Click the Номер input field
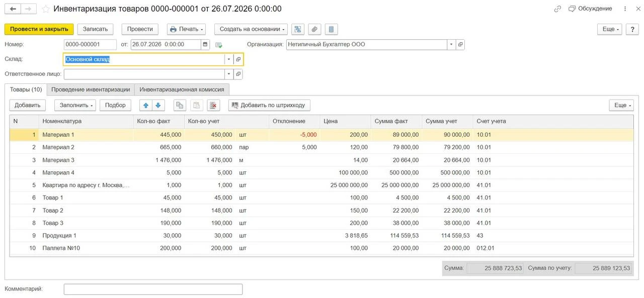 tap(90, 44)
